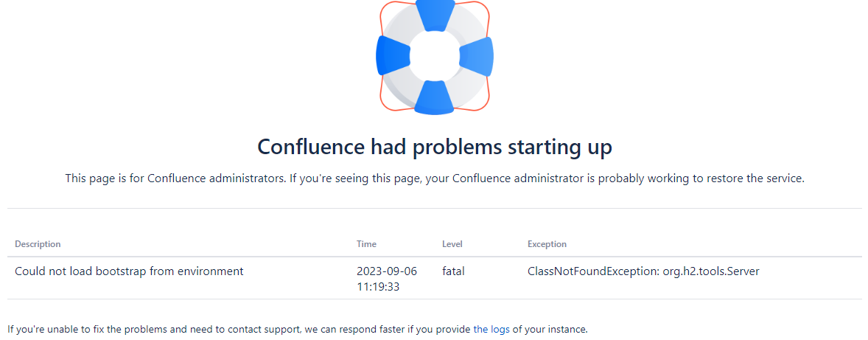This screenshot has width=868, height=340.
Task: Click the lifebuoy's bottom blue segment
Action: (x=435, y=98)
